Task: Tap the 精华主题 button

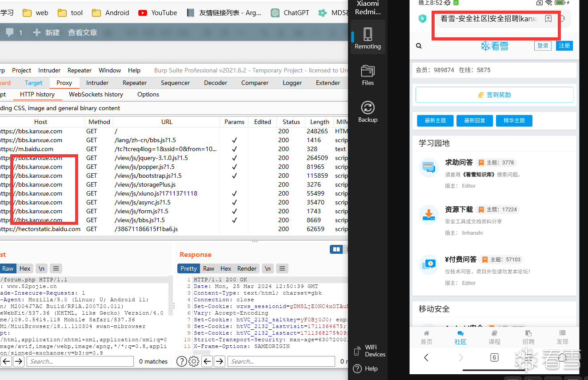Action: click(514, 120)
